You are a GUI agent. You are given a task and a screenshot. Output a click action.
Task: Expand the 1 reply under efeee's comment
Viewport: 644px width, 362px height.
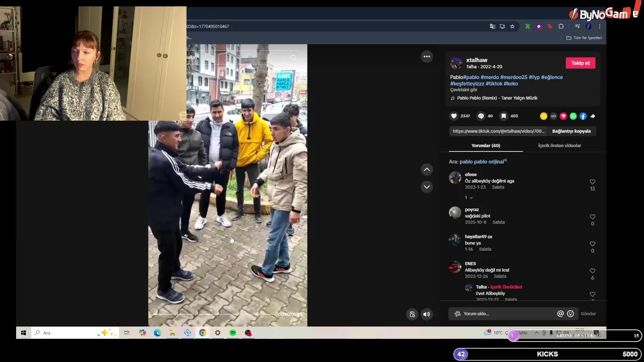(x=468, y=198)
